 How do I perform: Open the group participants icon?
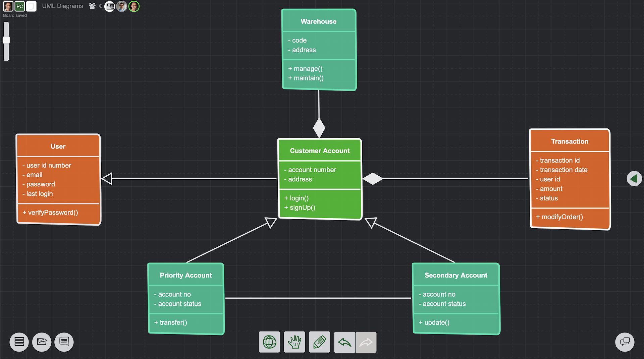92,6
